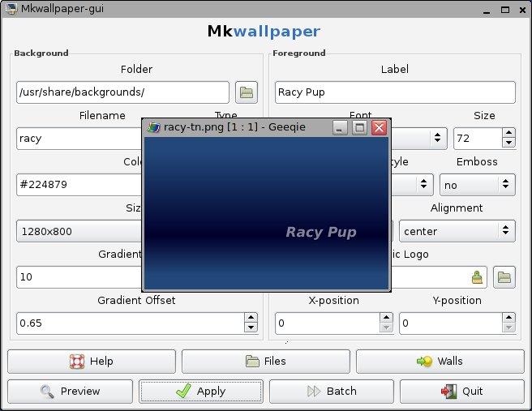
Task: Click the Gradient field showing 10
Action: [x=79, y=277]
